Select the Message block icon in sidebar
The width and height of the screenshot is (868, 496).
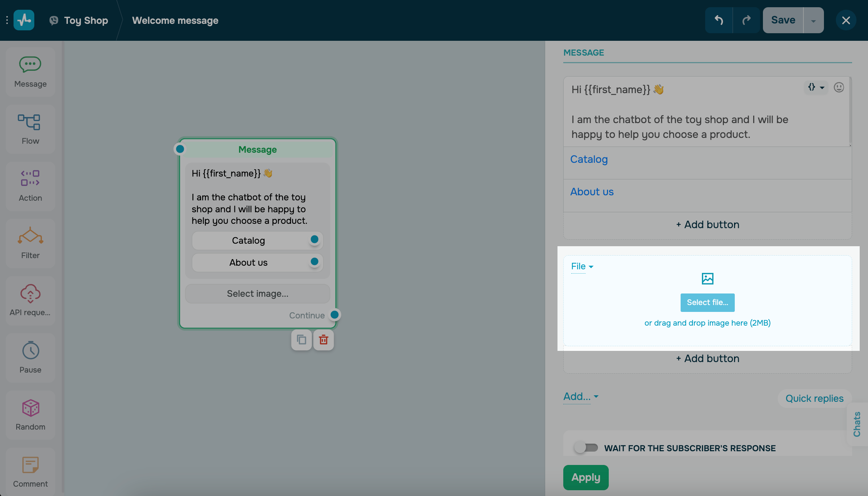tap(30, 65)
